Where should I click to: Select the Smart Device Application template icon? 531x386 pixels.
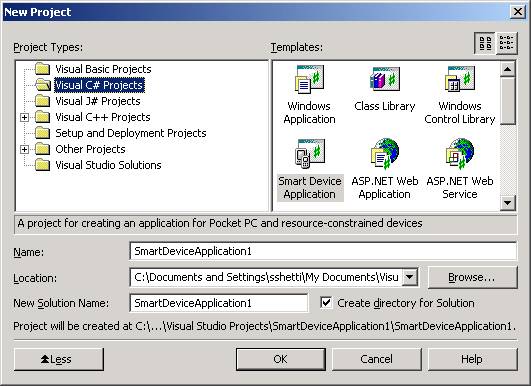pos(309,153)
